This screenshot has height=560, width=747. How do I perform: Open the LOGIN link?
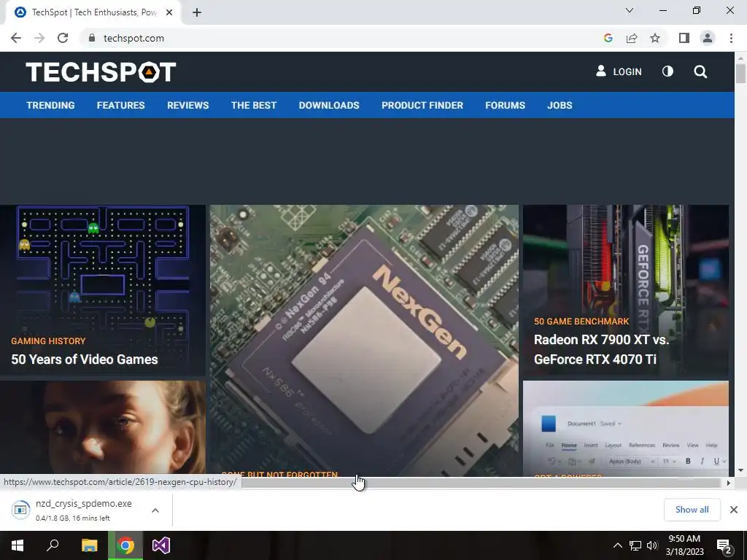[619, 71]
